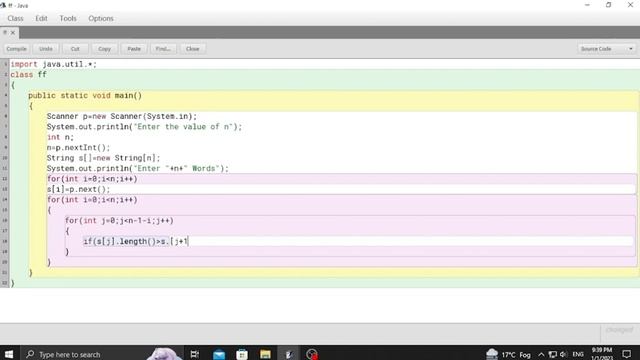
Task: Open Microsoft Store from the taskbar
Action: pos(242,354)
